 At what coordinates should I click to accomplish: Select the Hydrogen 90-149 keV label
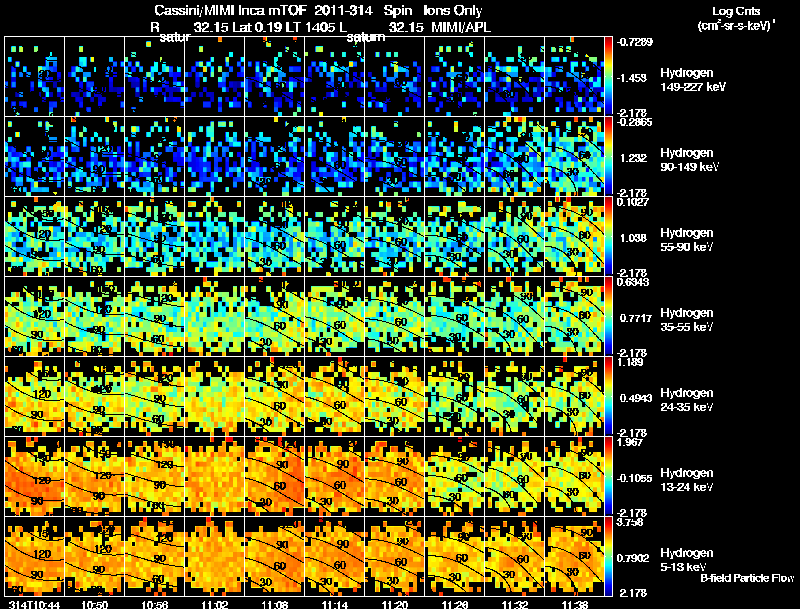point(689,160)
